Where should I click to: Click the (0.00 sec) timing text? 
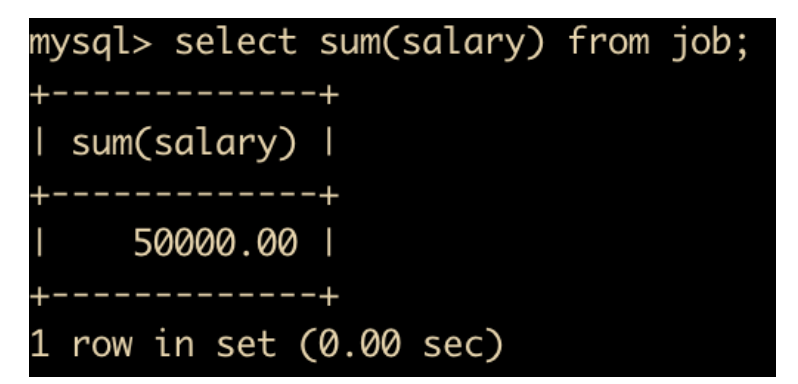[401, 344]
